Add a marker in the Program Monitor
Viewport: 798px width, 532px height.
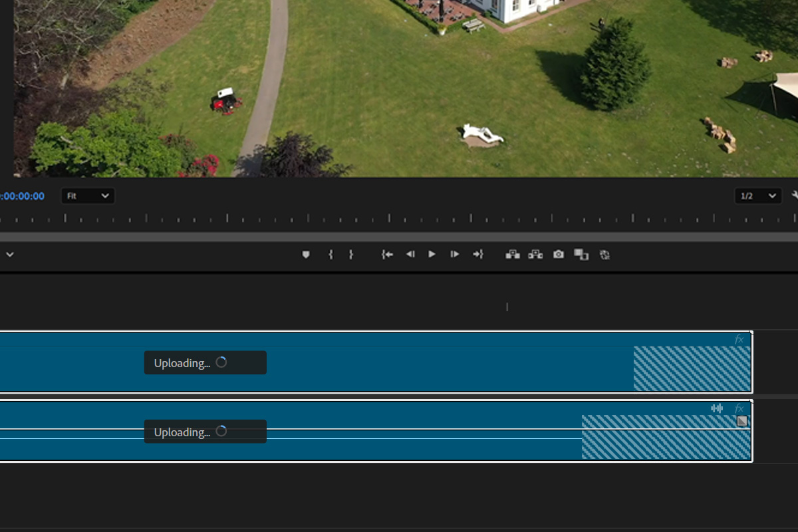tap(306, 254)
